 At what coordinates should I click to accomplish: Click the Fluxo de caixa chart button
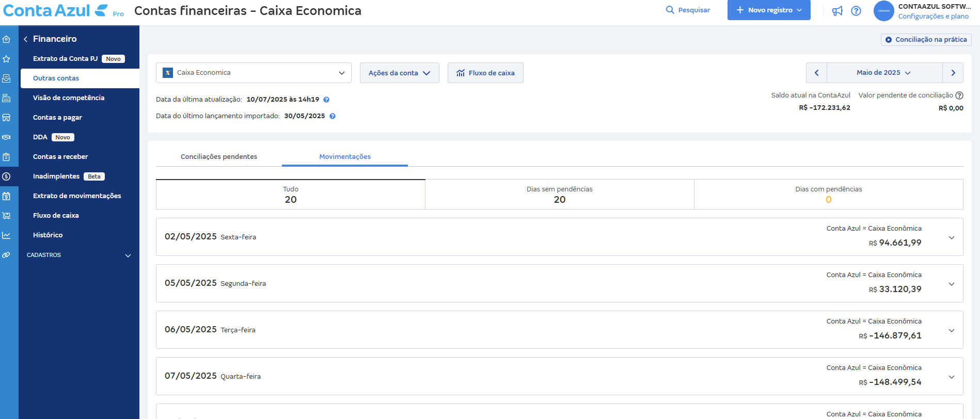click(x=485, y=73)
